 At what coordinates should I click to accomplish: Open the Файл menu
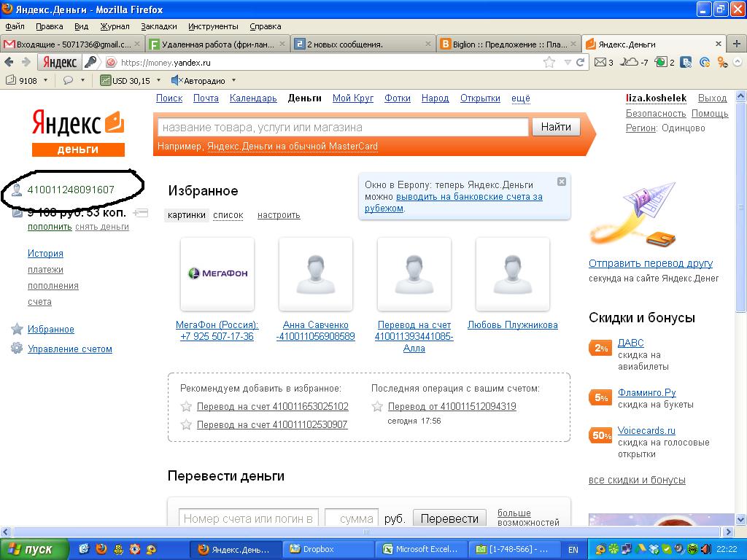[x=15, y=26]
